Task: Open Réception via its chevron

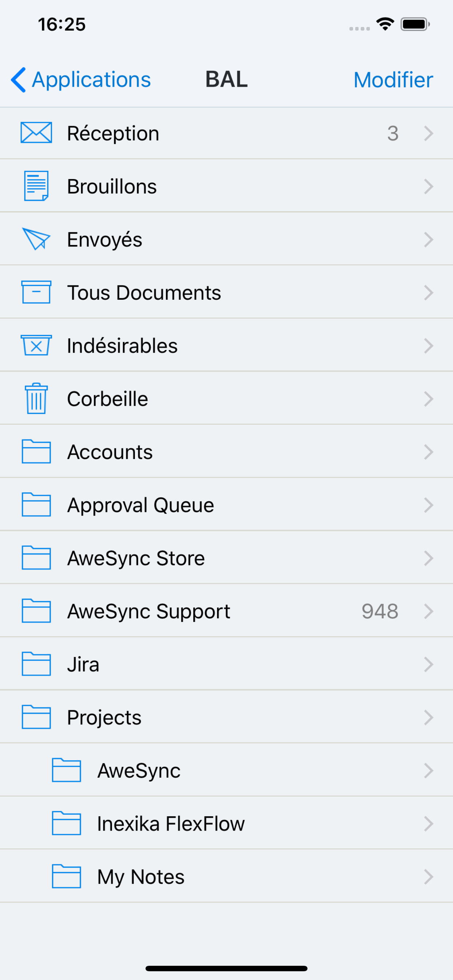Action: point(429,133)
